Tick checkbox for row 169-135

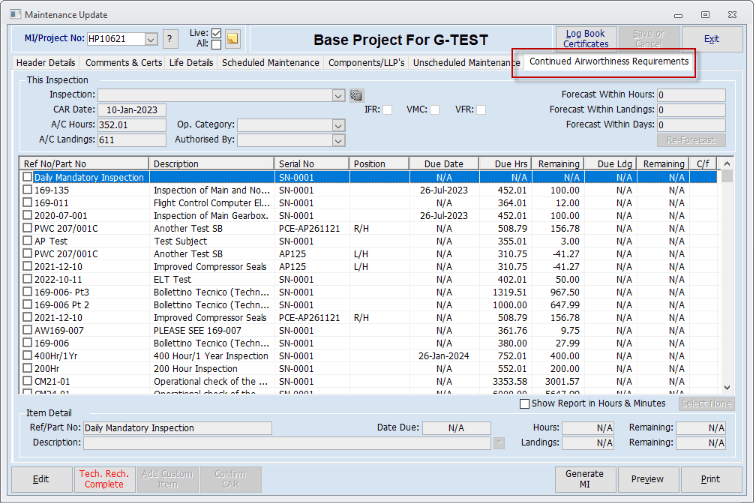click(27, 190)
